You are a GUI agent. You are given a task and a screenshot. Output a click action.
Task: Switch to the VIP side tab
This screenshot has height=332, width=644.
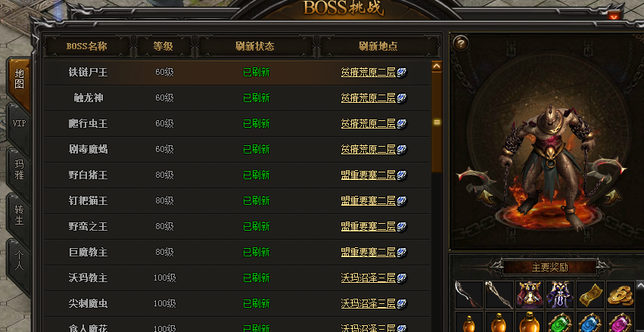point(20,123)
